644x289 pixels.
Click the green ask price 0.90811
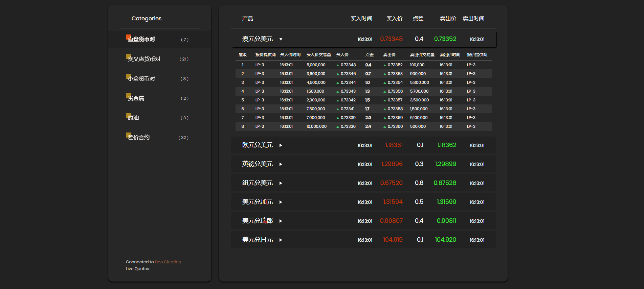(x=447, y=221)
